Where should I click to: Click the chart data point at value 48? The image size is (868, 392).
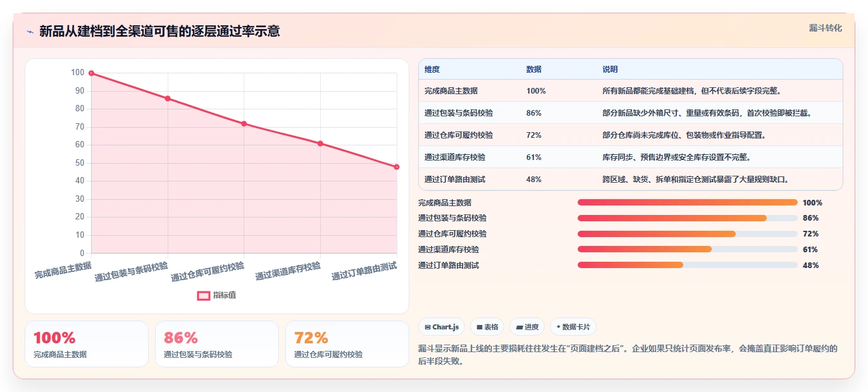pos(397,167)
